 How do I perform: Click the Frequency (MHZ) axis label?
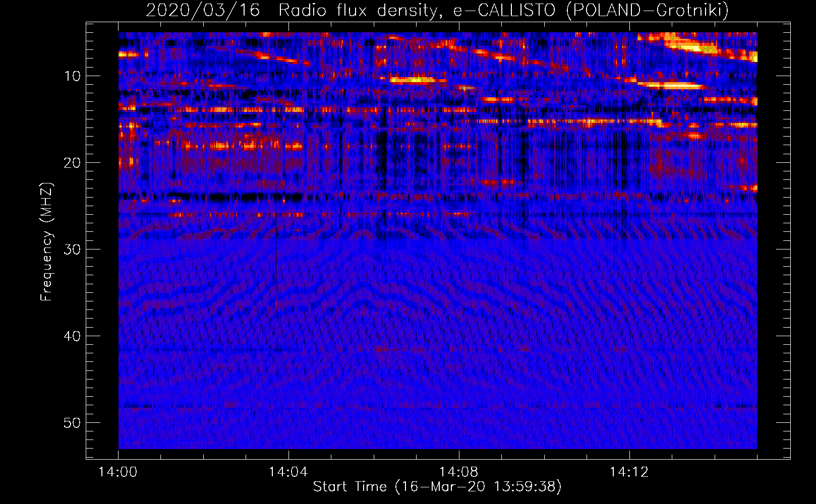(46, 242)
